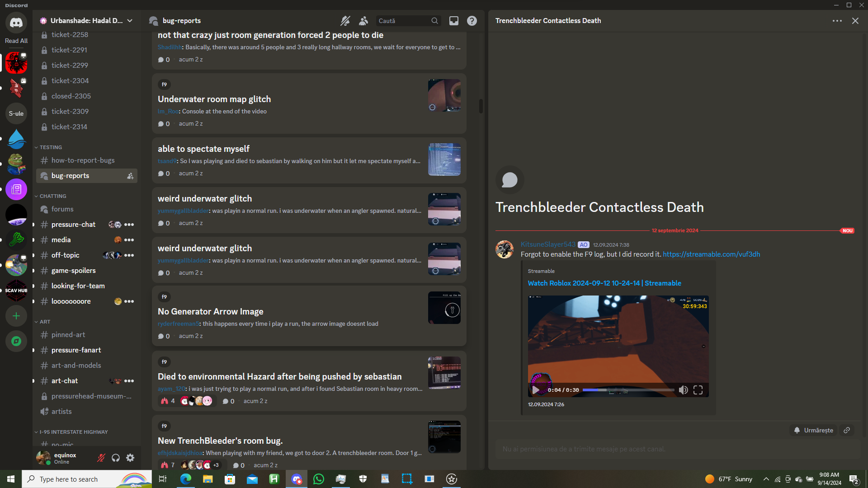
Task: Click the help question mark icon
Action: click(x=472, y=21)
